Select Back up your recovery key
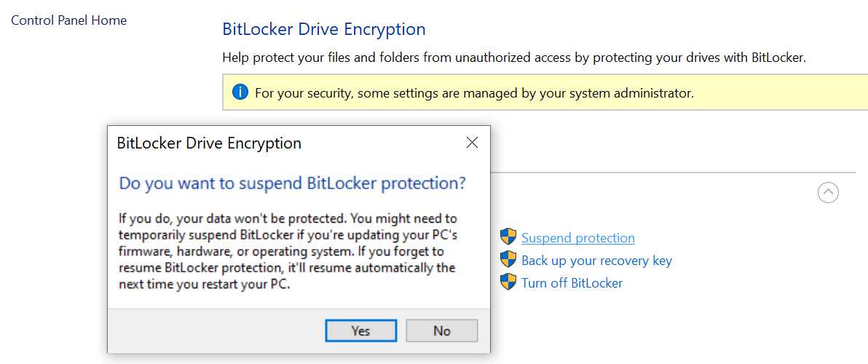This screenshot has width=868, height=364. 596,261
